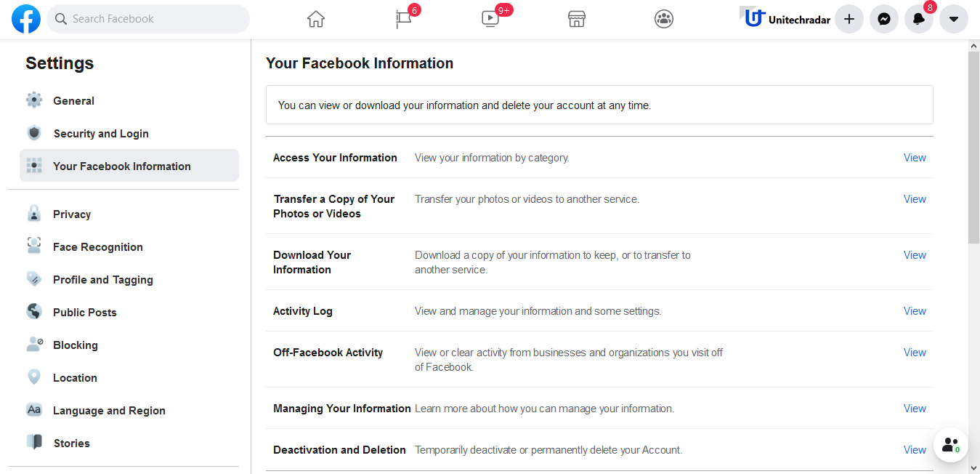The width and height of the screenshot is (980, 474).
Task: Click the Create plus icon
Action: [849, 19]
